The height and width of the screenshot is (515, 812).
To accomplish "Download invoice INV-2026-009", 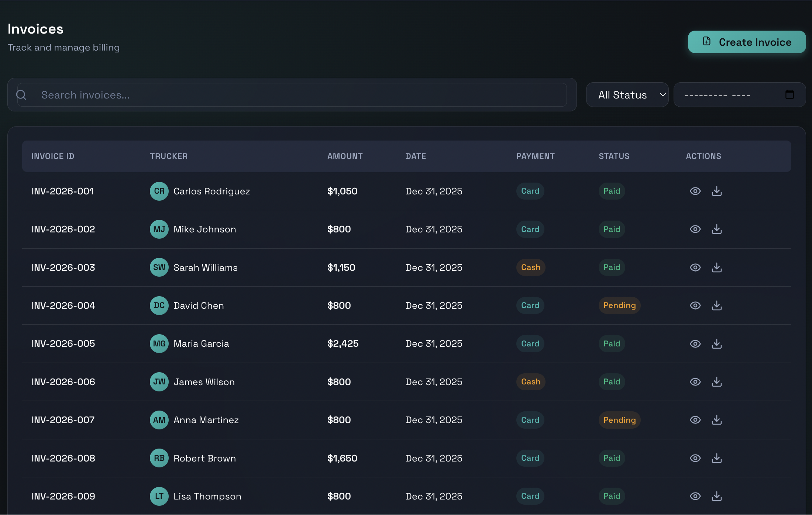I will [x=716, y=496].
